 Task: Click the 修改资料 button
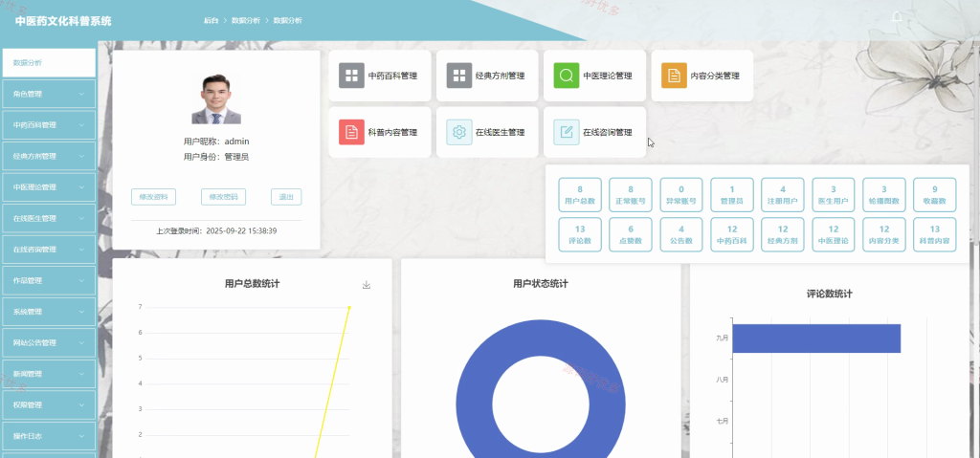[154, 197]
